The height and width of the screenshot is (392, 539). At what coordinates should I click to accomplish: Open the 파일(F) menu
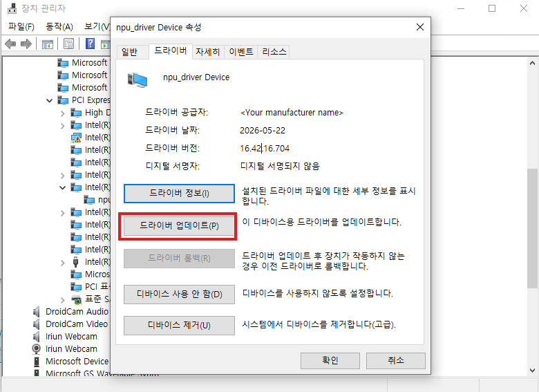(x=21, y=26)
